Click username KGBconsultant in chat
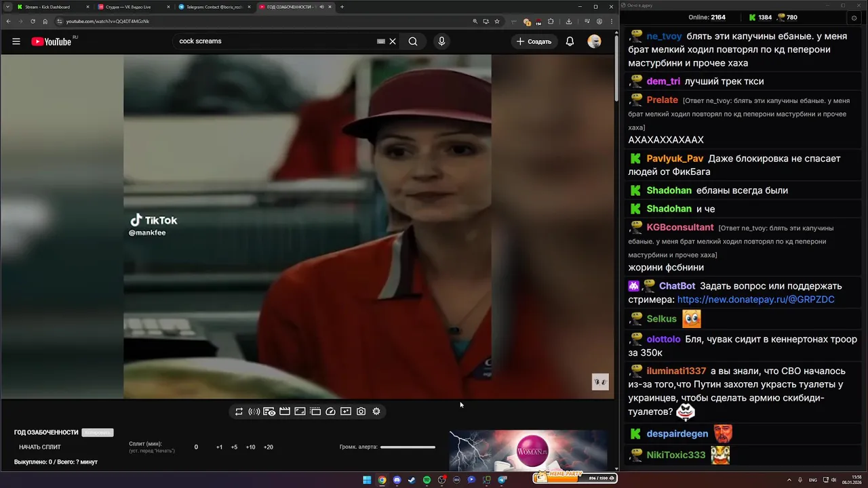 (x=680, y=228)
